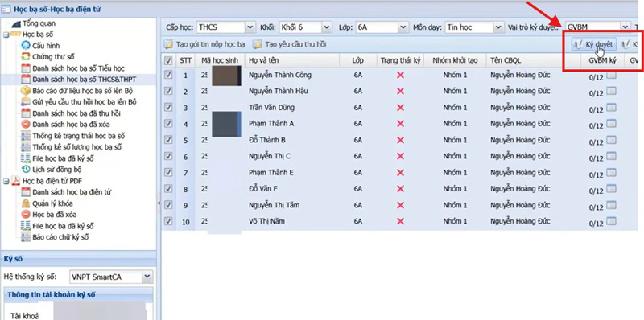This screenshot has height=320, width=644.
Task: Click Danh sách học bạ số THCS&THPT icon
Action: coord(26,79)
